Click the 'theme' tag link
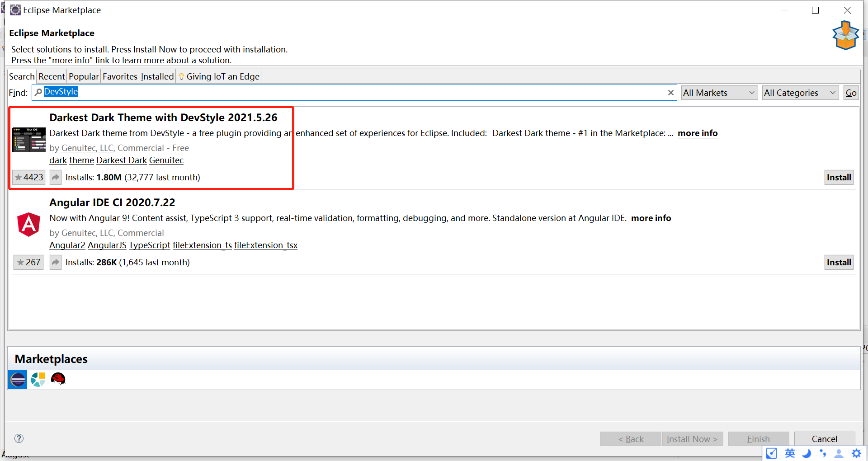Viewport: 868px width, 461px height. pos(81,160)
